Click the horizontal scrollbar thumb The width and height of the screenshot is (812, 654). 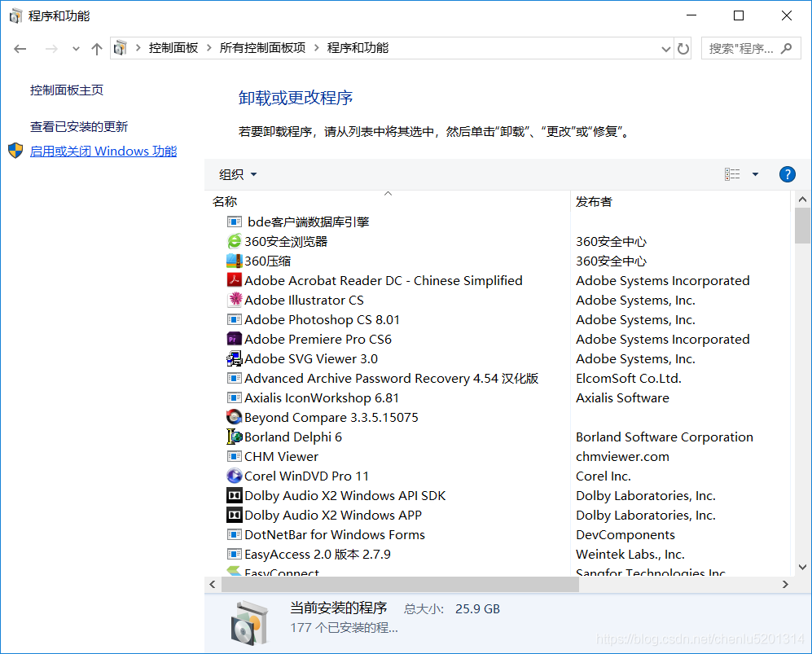pyautogui.click(x=400, y=584)
